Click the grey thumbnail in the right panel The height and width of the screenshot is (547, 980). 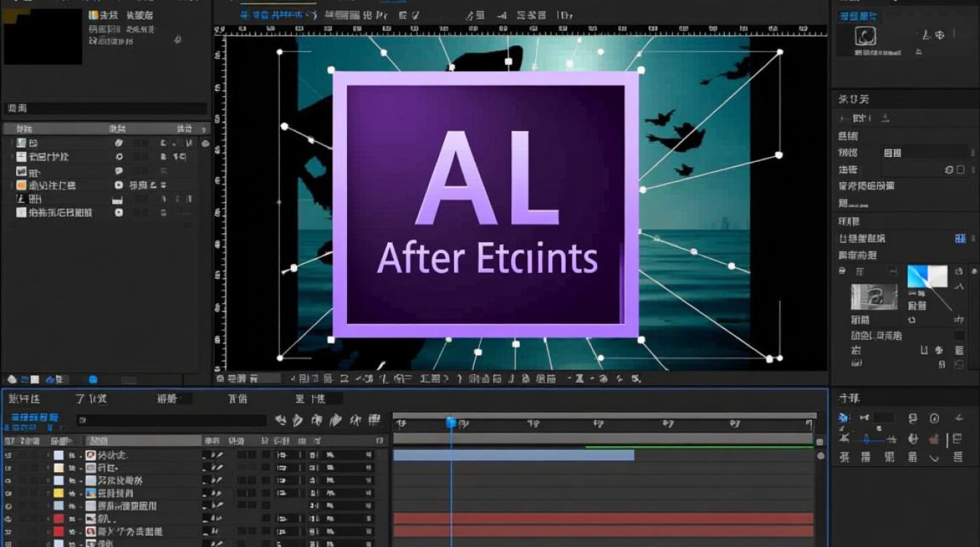pyautogui.click(x=874, y=296)
